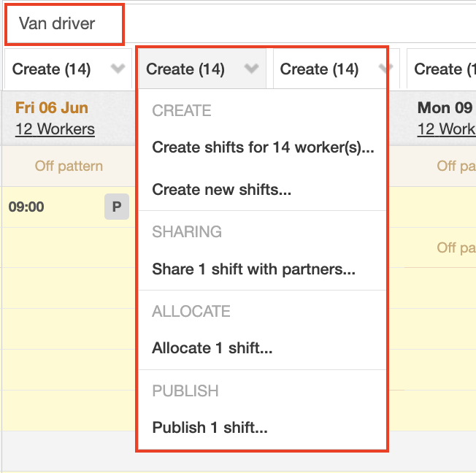Open the Workers link under Monday 09

click(446, 129)
